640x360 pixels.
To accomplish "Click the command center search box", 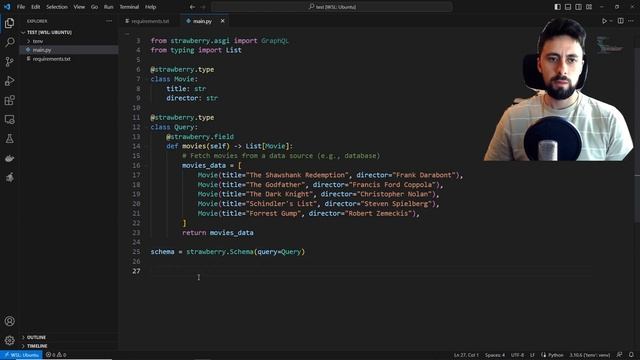I will pos(332,7).
